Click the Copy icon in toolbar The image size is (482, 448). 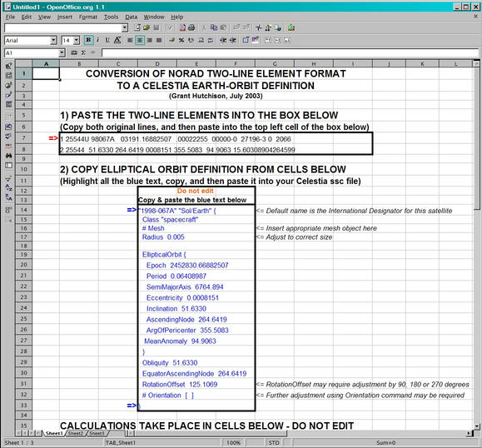(x=214, y=28)
